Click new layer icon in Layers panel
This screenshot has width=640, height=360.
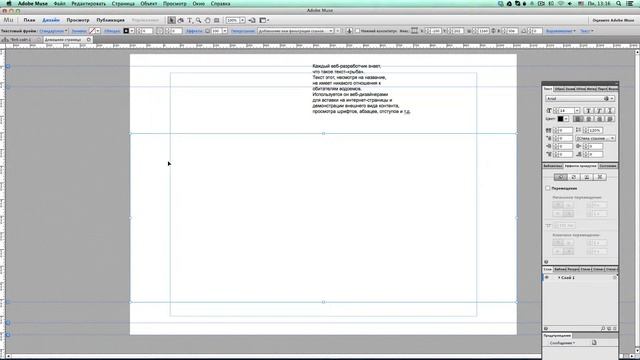pos(609,329)
